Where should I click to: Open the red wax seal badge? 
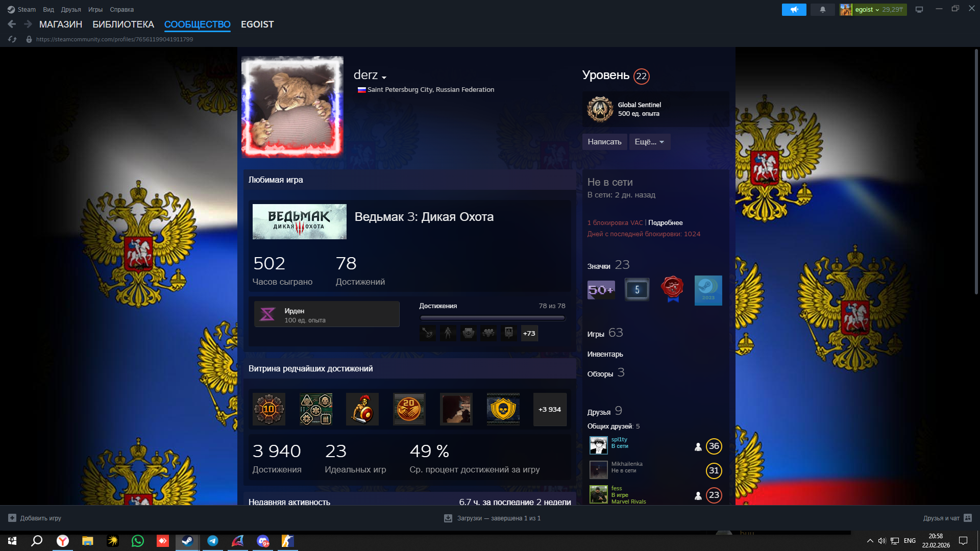pos(672,289)
